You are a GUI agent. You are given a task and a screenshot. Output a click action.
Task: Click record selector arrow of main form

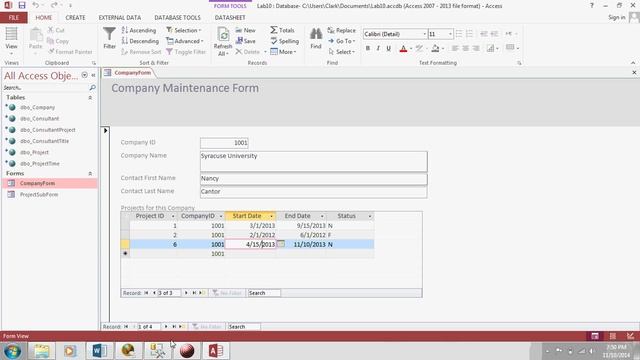(105, 130)
